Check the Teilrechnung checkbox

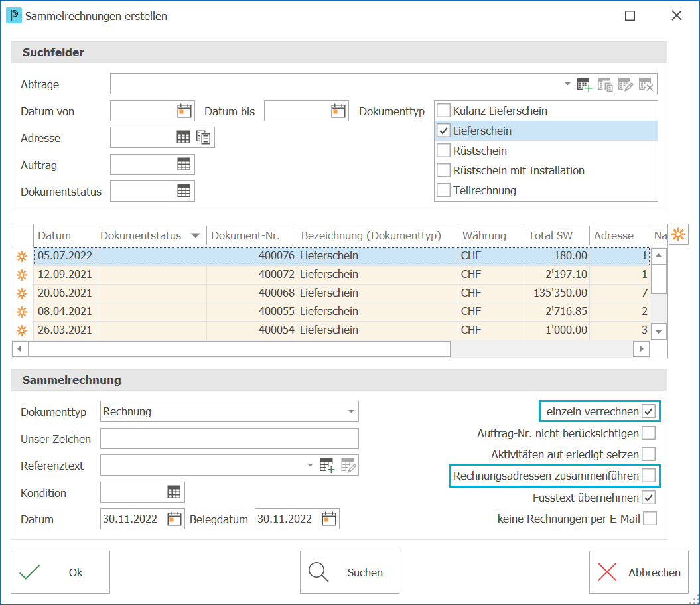tap(443, 190)
